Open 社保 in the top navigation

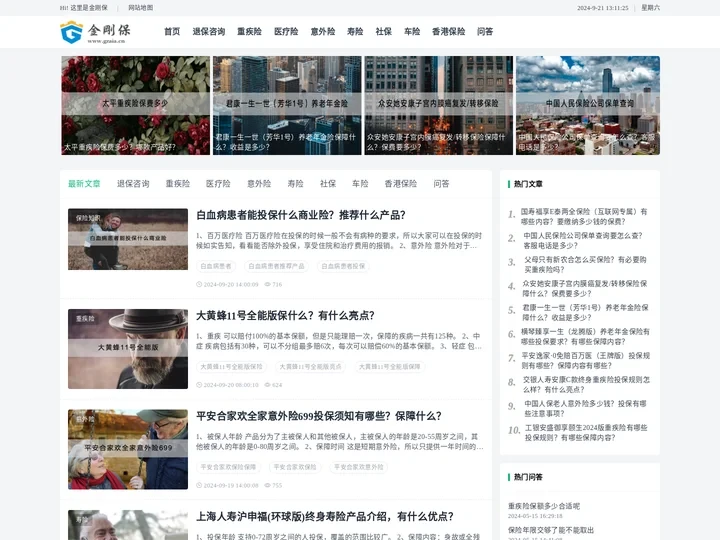click(384, 32)
